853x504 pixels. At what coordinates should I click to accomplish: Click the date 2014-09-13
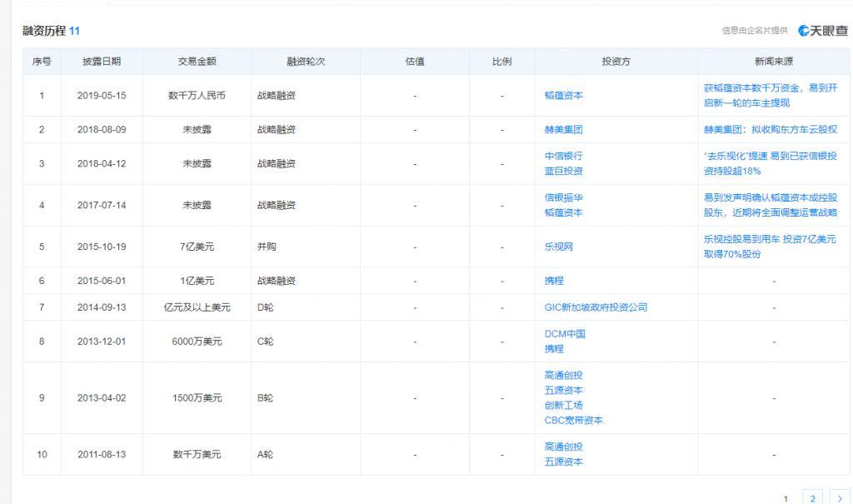click(102, 307)
